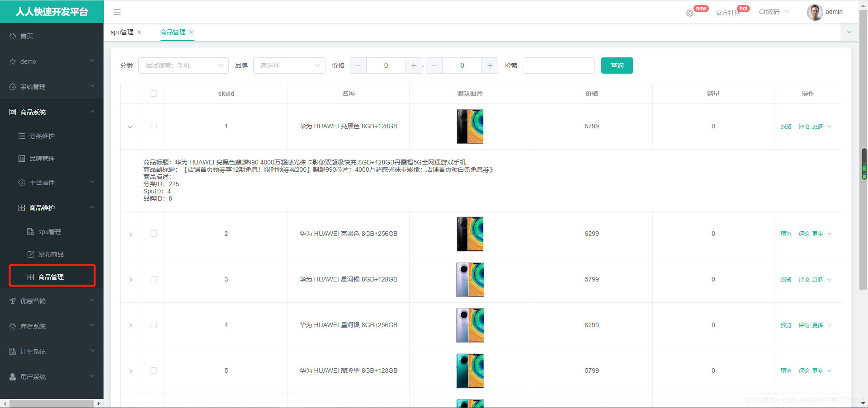Check the checkbox for skuId 1 row
This screenshot has height=408, width=868.
pyautogui.click(x=154, y=126)
